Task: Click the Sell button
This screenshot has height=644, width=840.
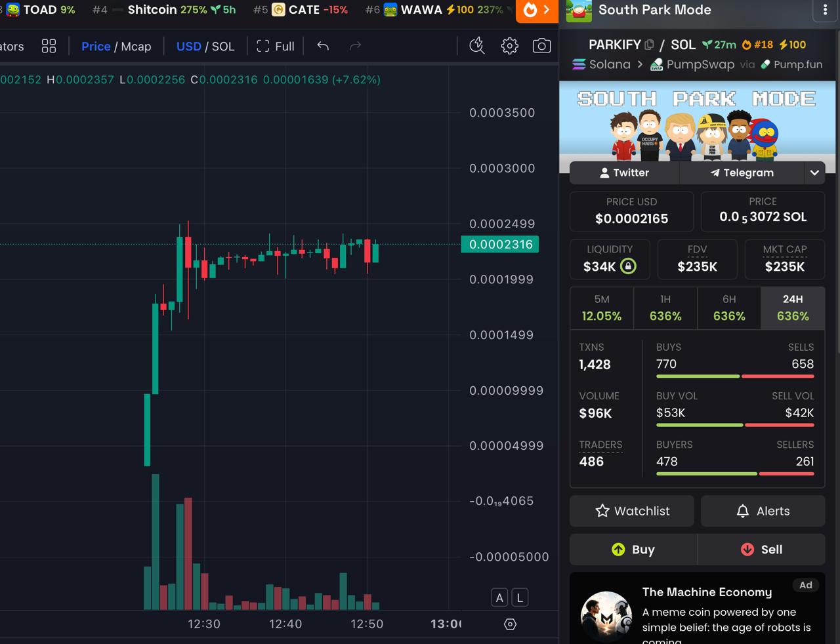Action: pos(761,550)
